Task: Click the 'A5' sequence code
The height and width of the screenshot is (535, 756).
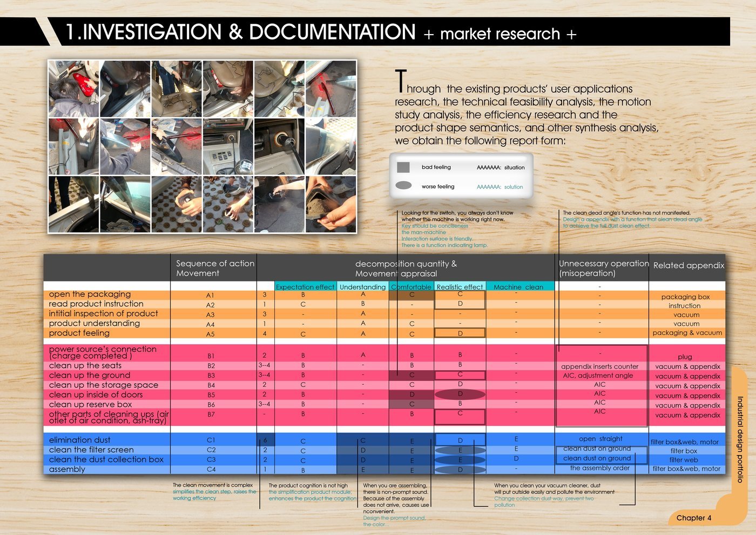Action: pos(210,334)
